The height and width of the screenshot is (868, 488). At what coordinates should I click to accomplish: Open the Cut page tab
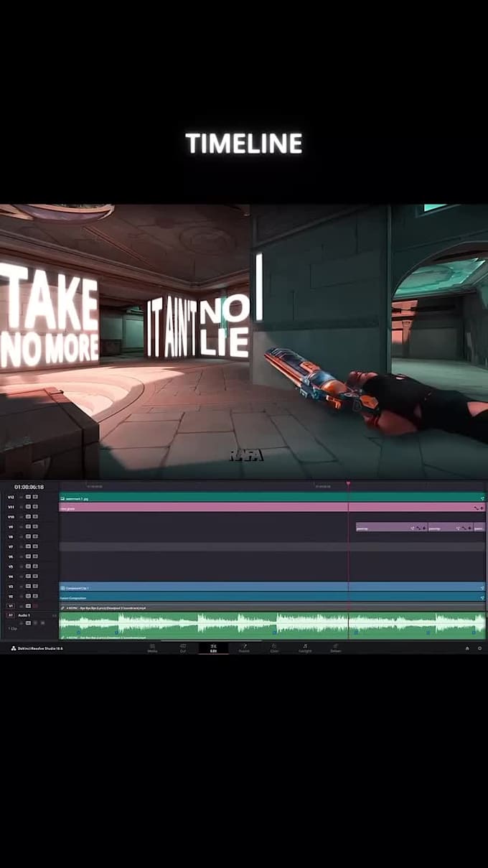pyautogui.click(x=183, y=648)
